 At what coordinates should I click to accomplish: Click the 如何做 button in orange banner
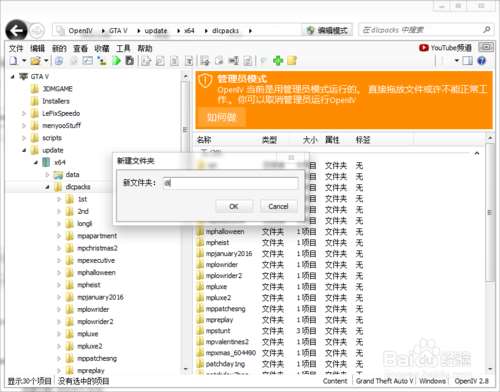point(222,117)
